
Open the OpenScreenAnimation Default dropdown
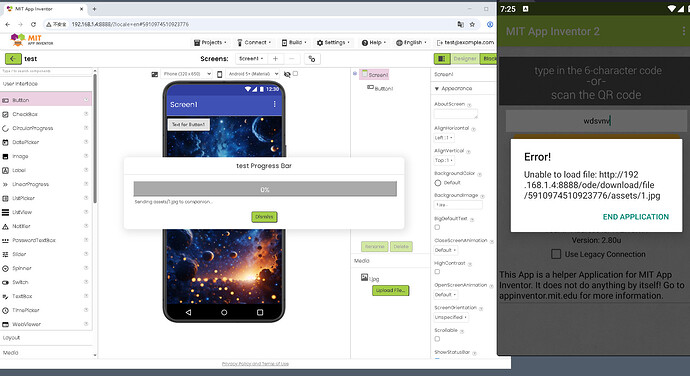(445, 295)
